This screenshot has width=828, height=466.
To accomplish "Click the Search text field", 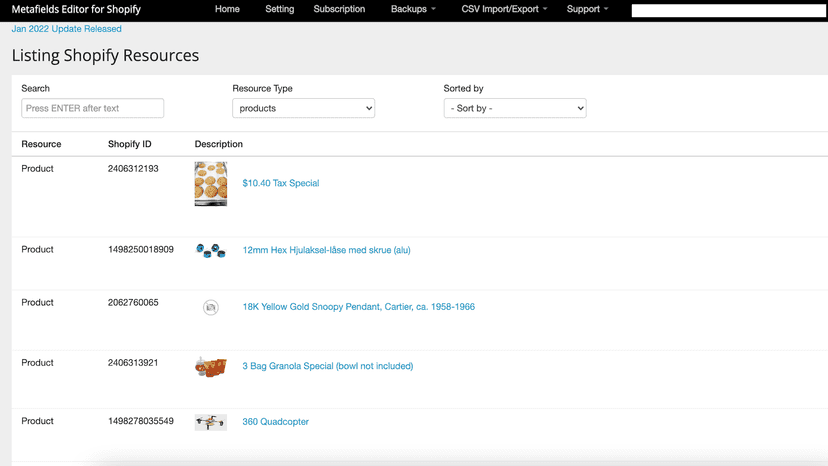I will click(x=92, y=108).
